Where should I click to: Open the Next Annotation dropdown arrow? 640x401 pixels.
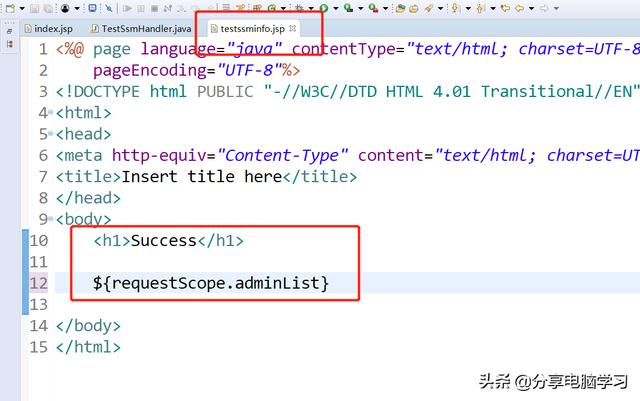pos(468,8)
